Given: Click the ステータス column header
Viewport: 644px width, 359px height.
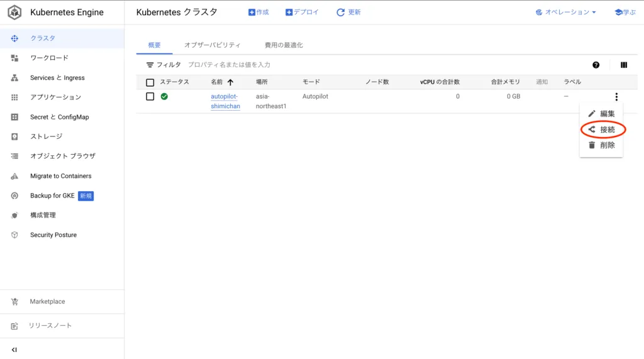Looking at the screenshot, I should [175, 82].
